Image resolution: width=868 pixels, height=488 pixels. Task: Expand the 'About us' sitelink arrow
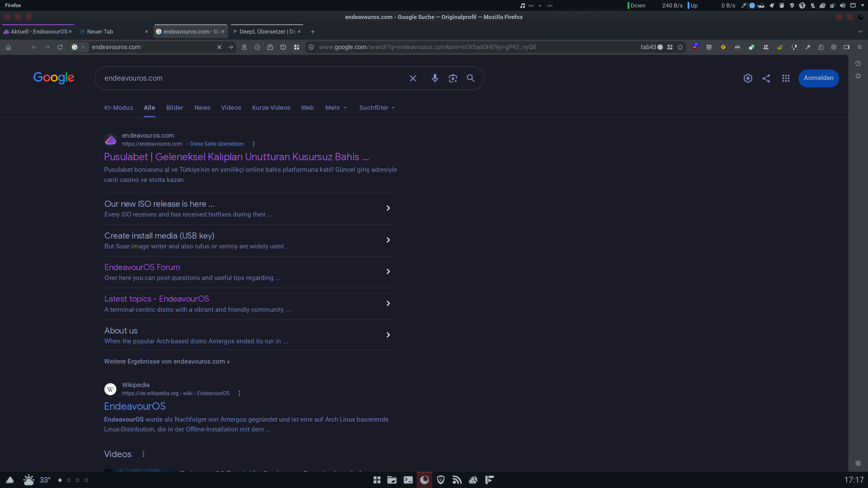tap(388, 335)
